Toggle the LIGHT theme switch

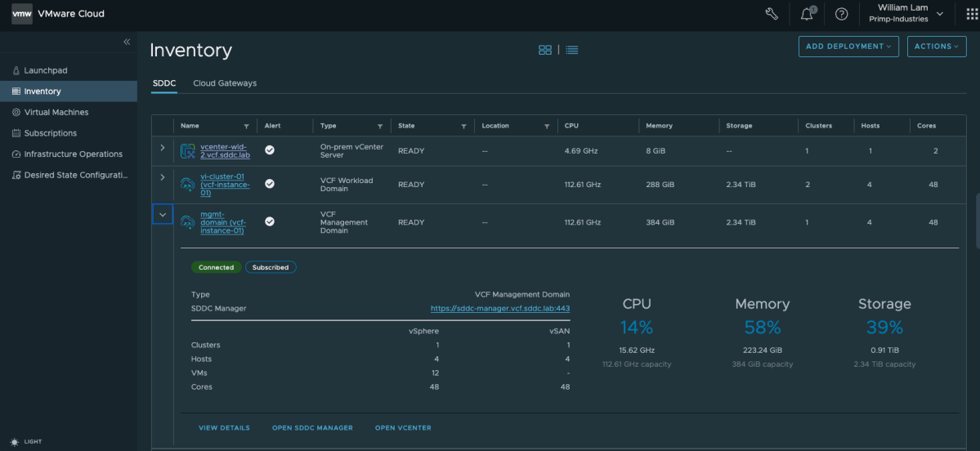(x=27, y=442)
